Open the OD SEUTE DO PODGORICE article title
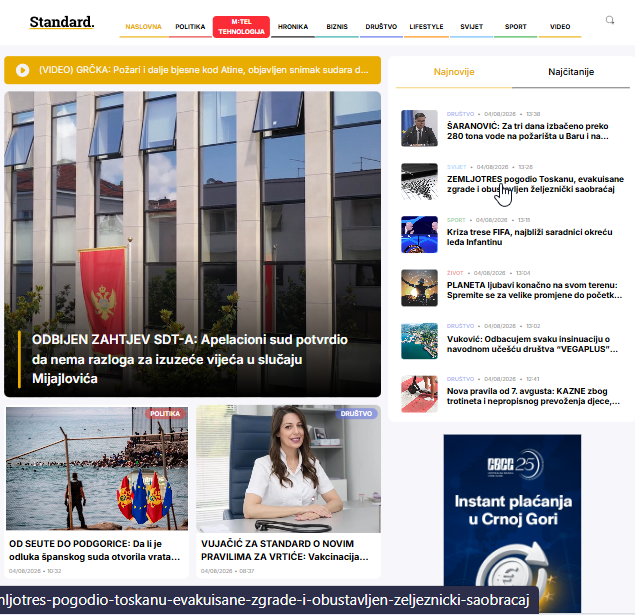 coord(94,550)
